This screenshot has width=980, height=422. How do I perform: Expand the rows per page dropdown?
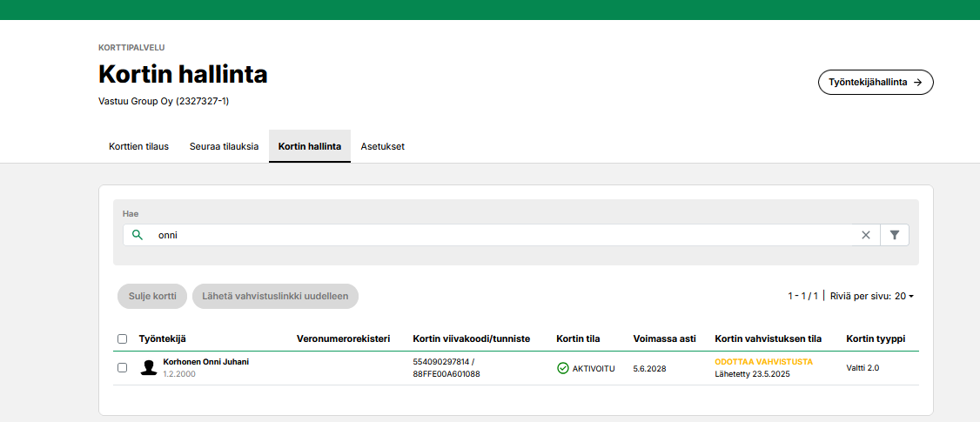tap(903, 296)
